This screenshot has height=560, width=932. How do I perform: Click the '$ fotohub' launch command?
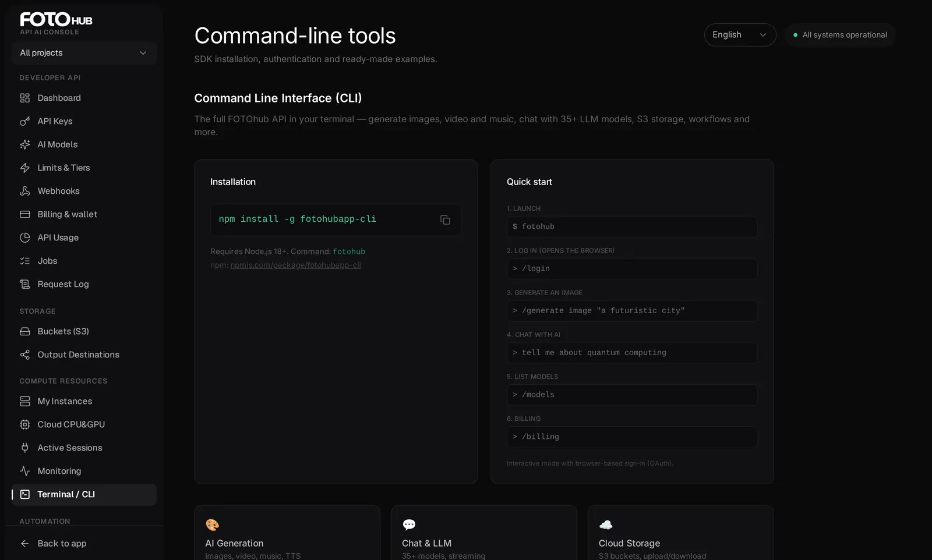pyautogui.click(x=632, y=226)
